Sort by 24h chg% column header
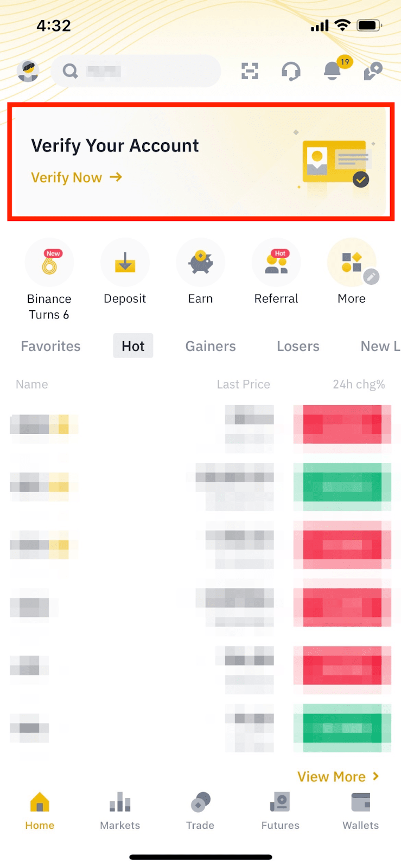The image size is (401, 868). tap(359, 385)
